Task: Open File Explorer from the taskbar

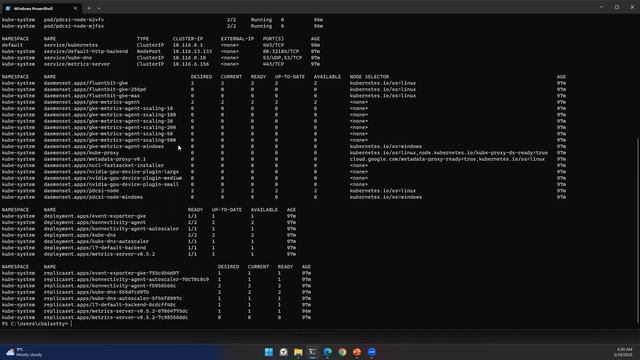Action: 298,352
